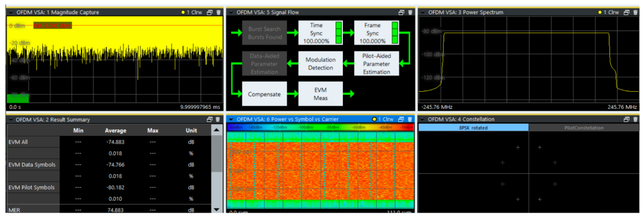Undock the Magnitude Capture window with its restore icon
The height and width of the screenshot is (218, 644).
click(210, 13)
